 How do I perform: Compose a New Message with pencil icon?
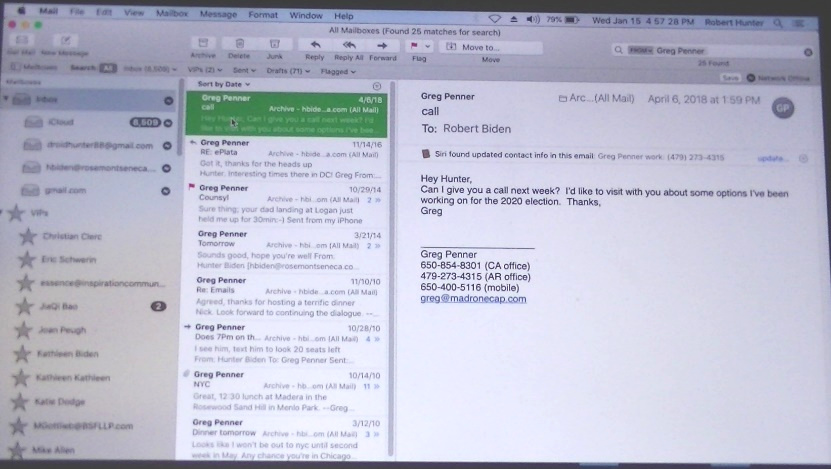pyautogui.click(x=66, y=41)
